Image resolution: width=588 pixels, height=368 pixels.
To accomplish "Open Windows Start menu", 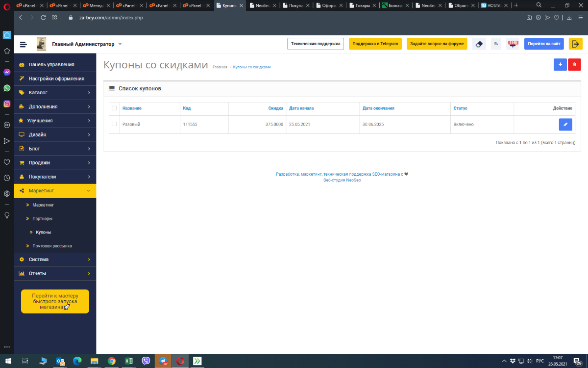I will pyautogui.click(x=8, y=361).
